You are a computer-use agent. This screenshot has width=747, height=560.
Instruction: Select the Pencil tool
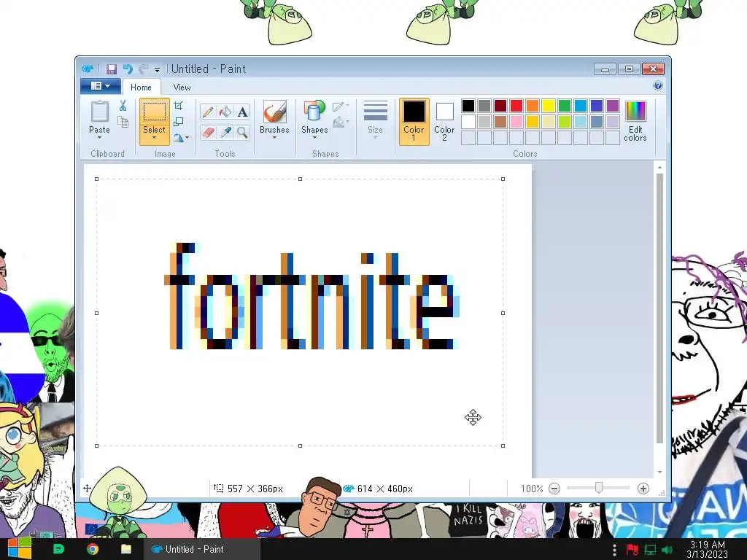pos(208,112)
